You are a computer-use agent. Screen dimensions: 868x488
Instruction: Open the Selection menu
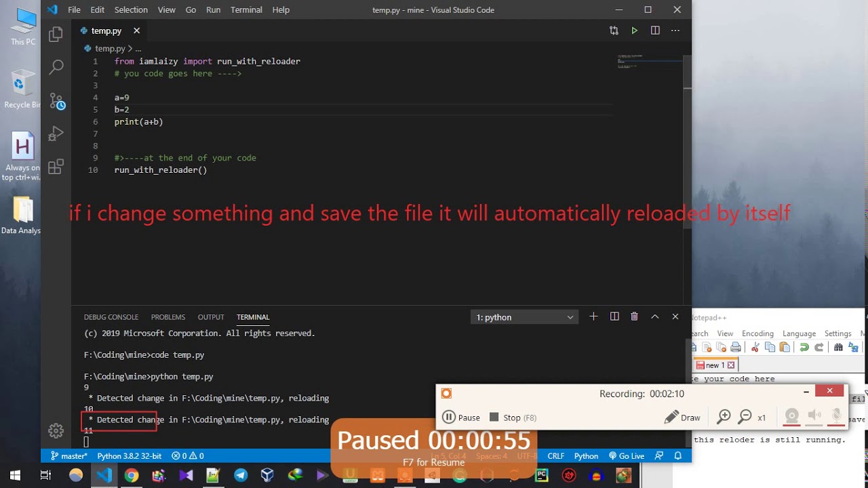click(131, 9)
